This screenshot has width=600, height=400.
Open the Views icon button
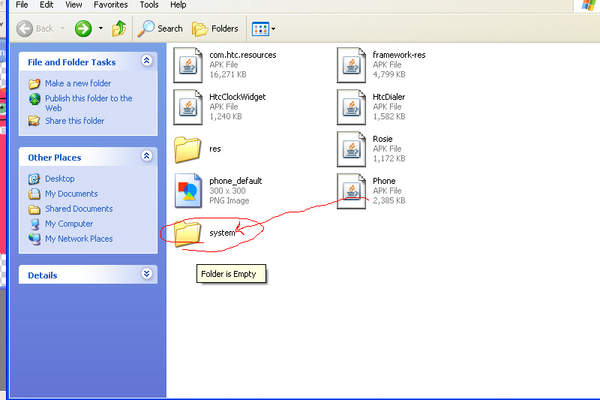pos(260,29)
